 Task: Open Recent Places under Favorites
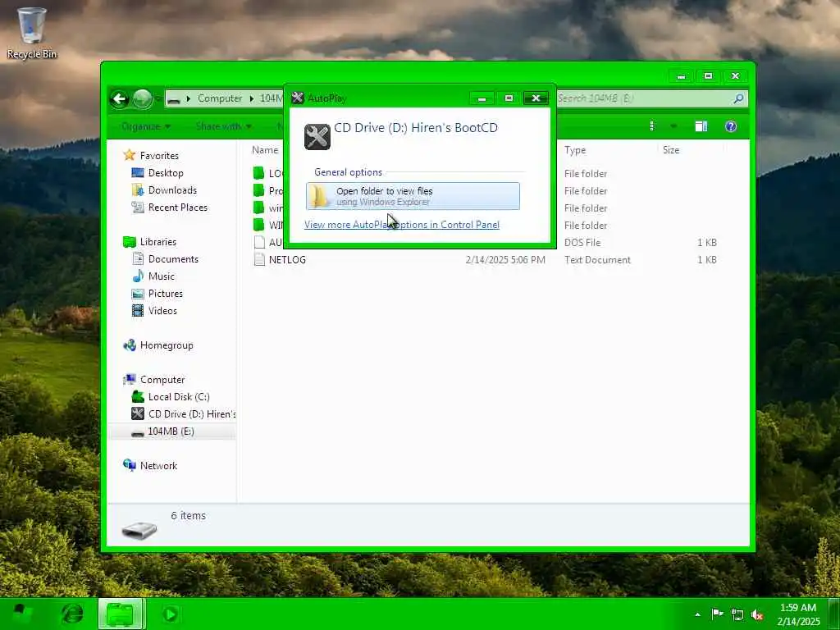point(178,208)
